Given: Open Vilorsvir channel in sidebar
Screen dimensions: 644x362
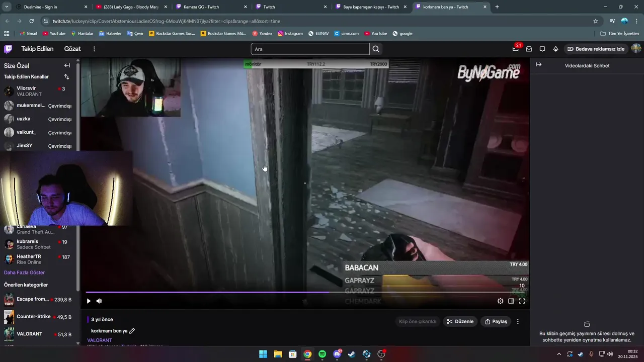Looking at the screenshot, I should 38,91.
